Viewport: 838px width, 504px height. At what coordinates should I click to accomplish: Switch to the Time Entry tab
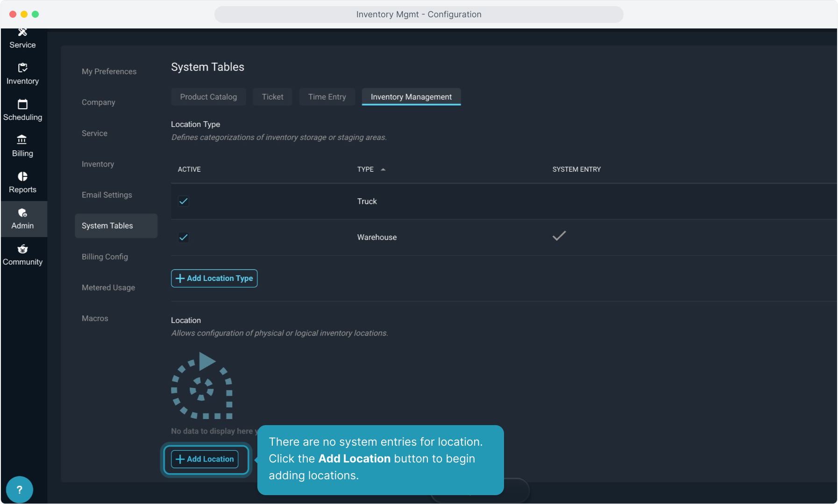pos(327,97)
